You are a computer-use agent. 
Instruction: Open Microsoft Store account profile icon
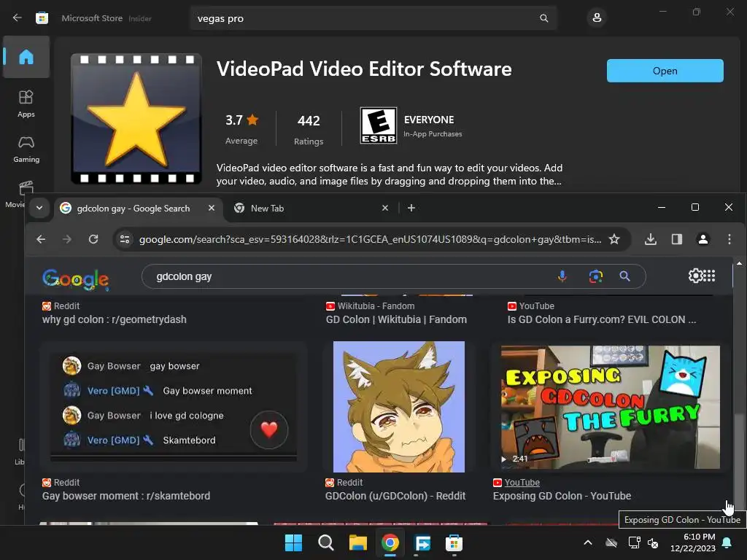tap(597, 18)
